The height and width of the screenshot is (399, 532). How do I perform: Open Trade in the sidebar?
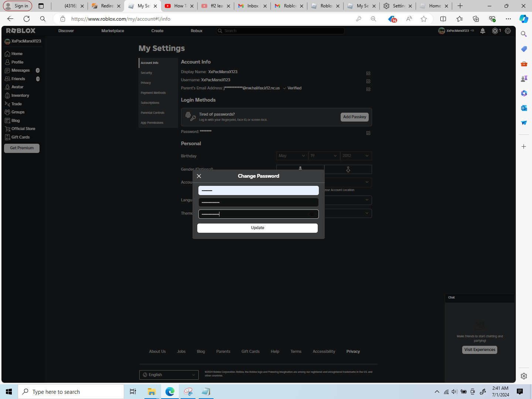(x=13, y=104)
